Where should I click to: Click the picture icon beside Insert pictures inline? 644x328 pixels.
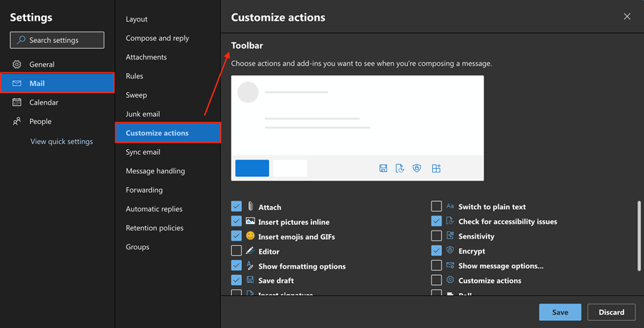pos(250,221)
